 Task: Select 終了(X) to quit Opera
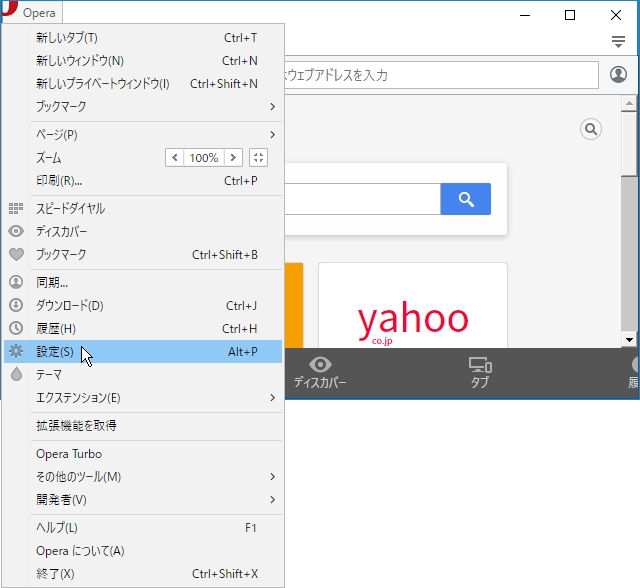(x=143, y=574)
